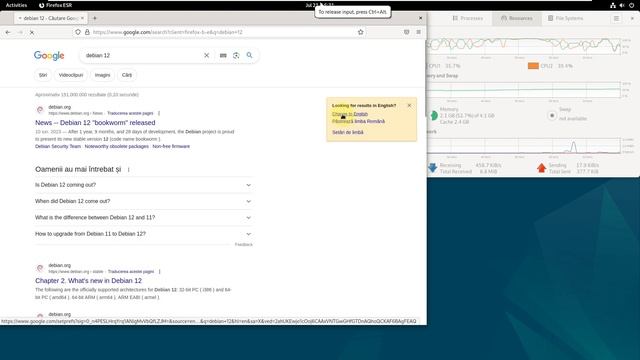Image resolution: width=640 pixels, height=360 pixels.
Task: Open Noteworthy obsolete packages sublink
Action: [117, 146]
